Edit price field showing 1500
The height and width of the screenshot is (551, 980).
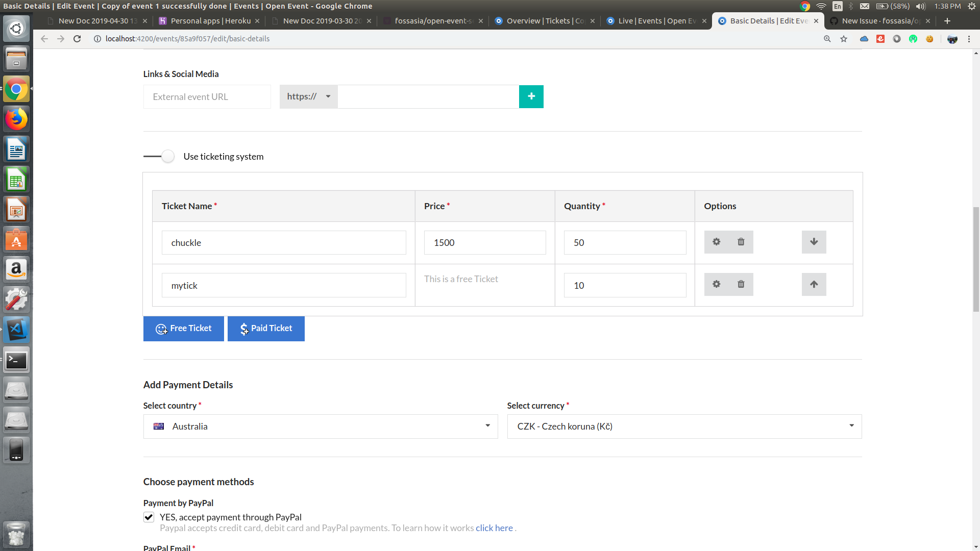pos(485,242)
